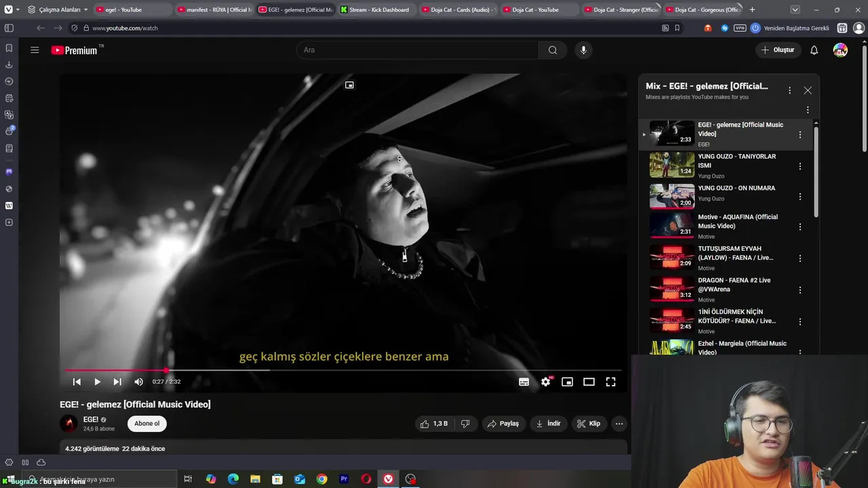Switch to the 'Doja Cat - Cards (Audio)' tab
Screen dimensions: 868x488
tap(458, 9)
